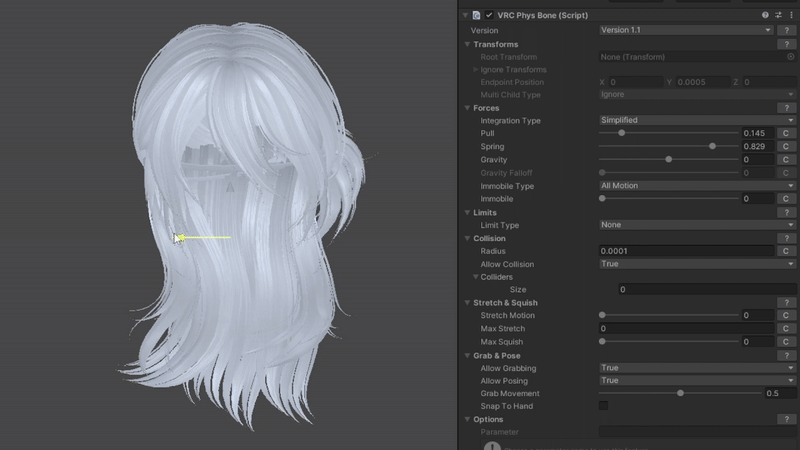Open help for the Forces section

787,108
